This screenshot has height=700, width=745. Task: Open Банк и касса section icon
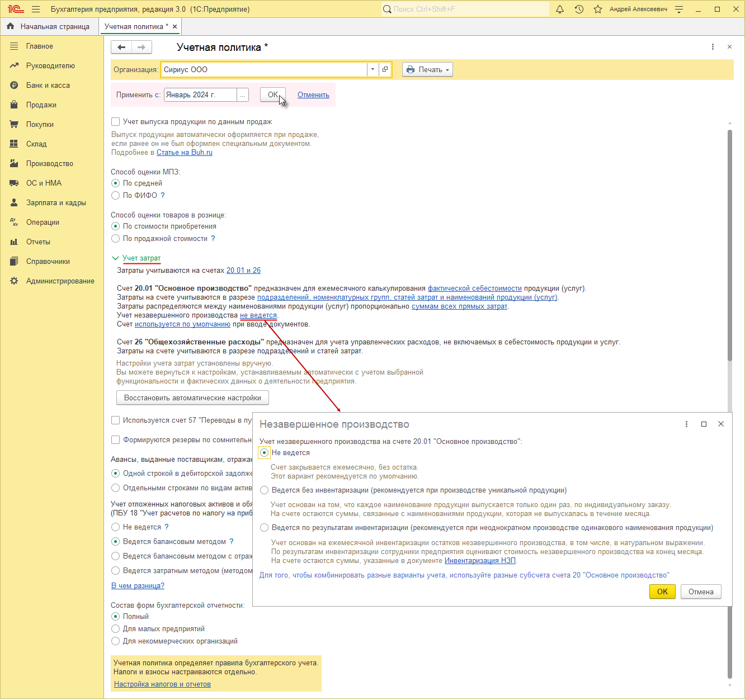point(14,85)
